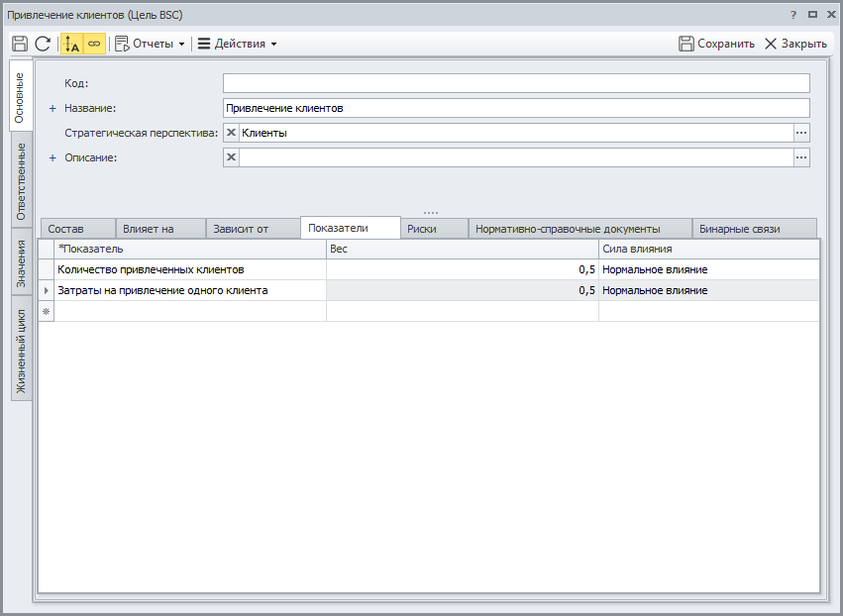The height and width of the screenshot is (616, 843).
Task: Click the save diskette icon in toolbar
Action: pyautogui.click(x=20, y=44)
